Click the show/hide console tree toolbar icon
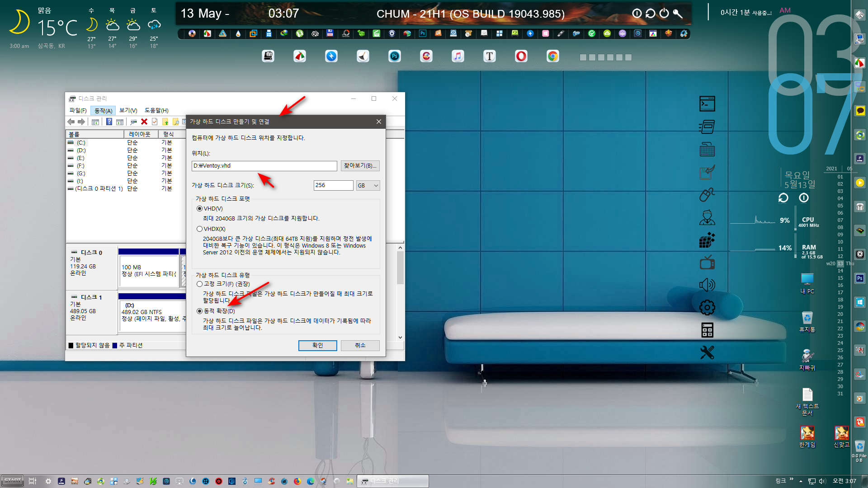Screen dimensions: 868x488 [x=95, y=122]
